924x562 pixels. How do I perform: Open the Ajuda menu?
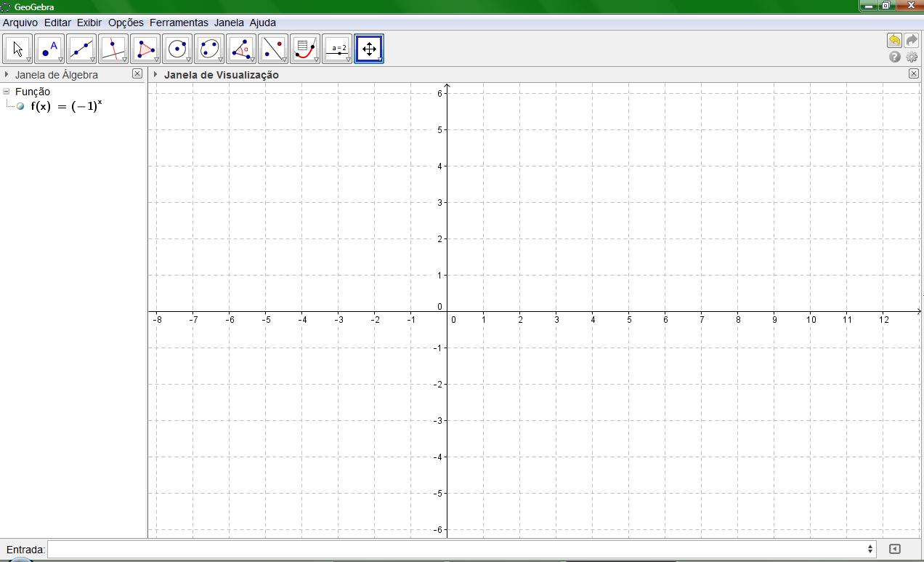(262, 23)
